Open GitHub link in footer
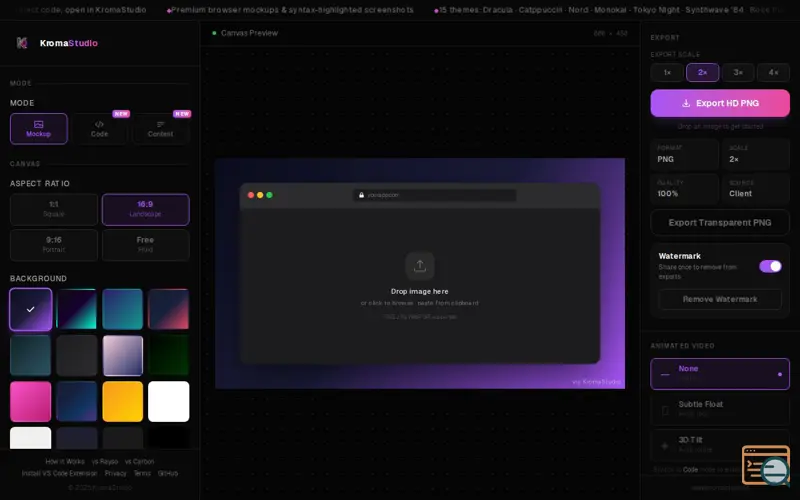The height and width of the screenshot is (500, 800). 168,473
